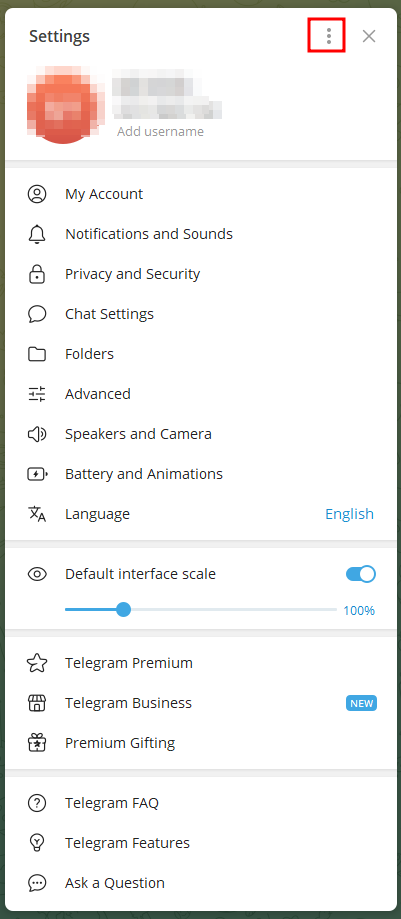Click the My Account person icon
Viewport: 401px width, 919px height.
tap(37, 194)
